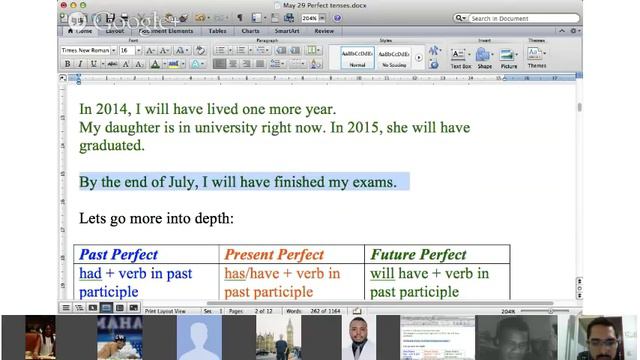Open the Text Box dropdown arrow

click(x=469, y=55)
